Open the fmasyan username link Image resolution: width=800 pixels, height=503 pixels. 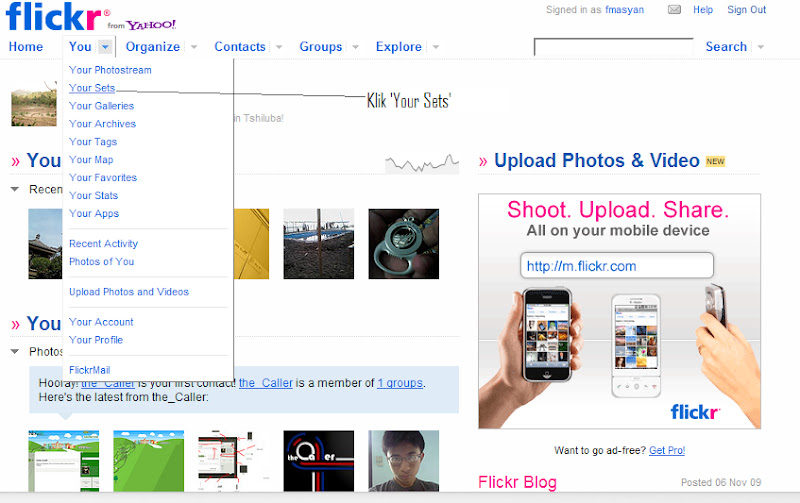[624, 10]
